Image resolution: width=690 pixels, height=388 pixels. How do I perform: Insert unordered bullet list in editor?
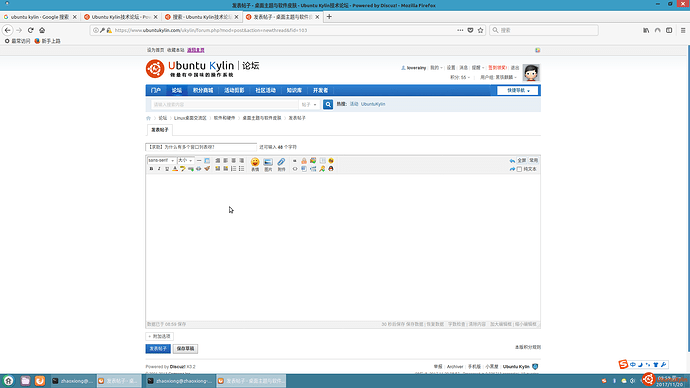click(x=242, y=168)
